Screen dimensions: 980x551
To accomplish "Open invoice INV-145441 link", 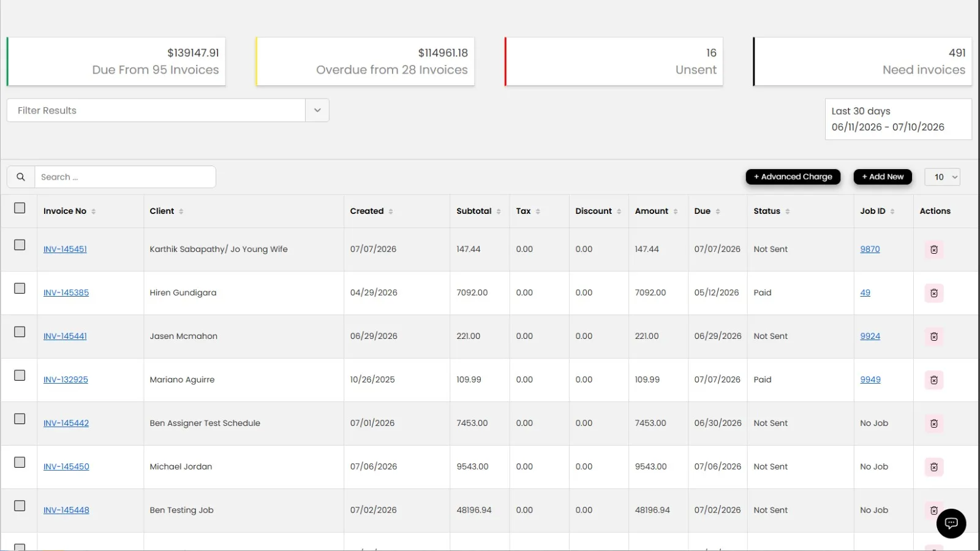I will [65, 336].
